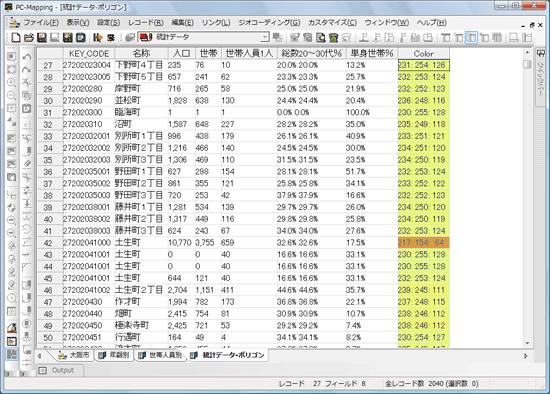
Task: Click the cell 極楽寺町
Action: (141, 326)
